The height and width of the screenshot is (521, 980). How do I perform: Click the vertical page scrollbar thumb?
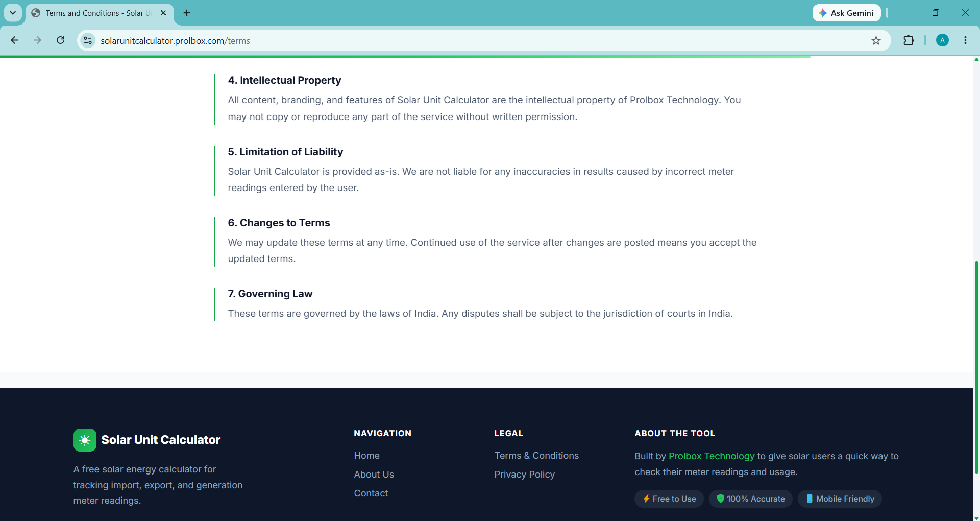[976, 368]
